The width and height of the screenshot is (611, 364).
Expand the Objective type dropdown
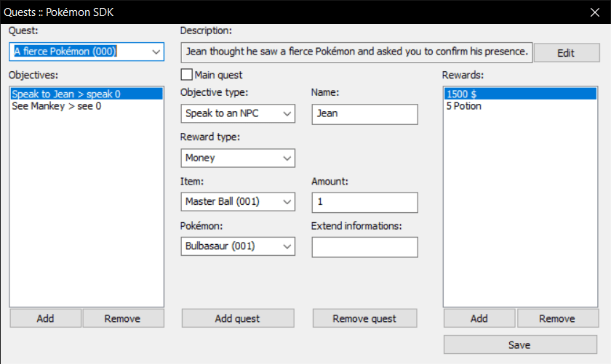(x=238, y=113)
